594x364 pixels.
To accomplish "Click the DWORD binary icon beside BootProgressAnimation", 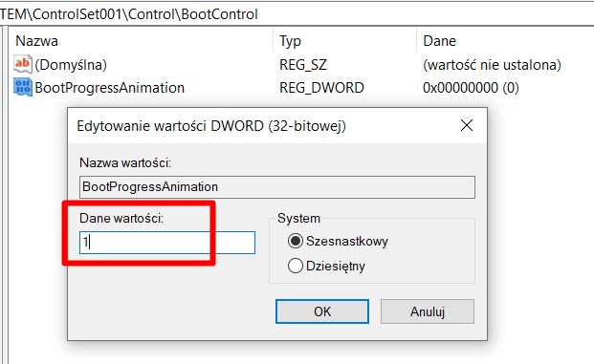I will point(22,87).
